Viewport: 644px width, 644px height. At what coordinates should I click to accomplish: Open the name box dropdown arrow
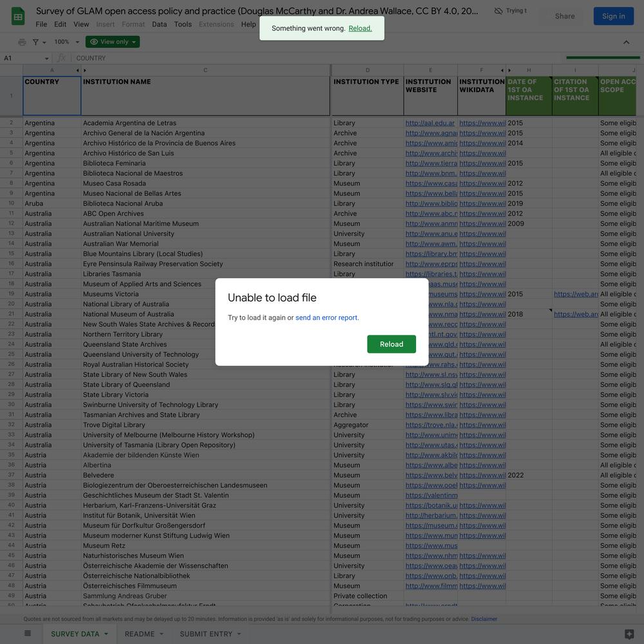click(46, 59)
